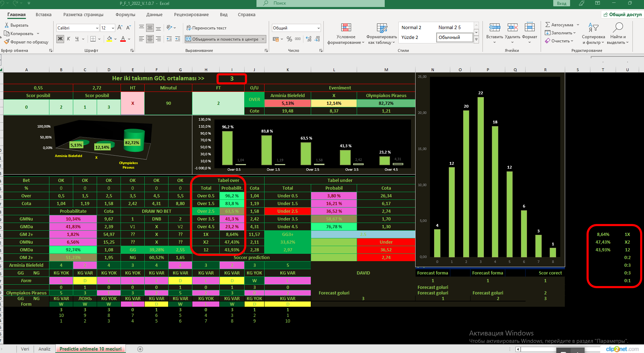The height and width of the screenshot is (353, 644).
Task: Apply comma style 000
Action: (x=298, y=39)
